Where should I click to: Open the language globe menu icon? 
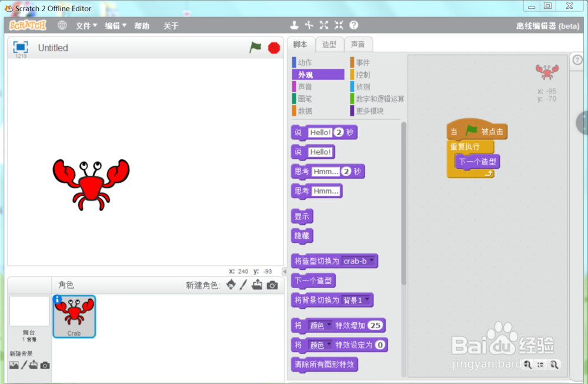click(62, 25)
